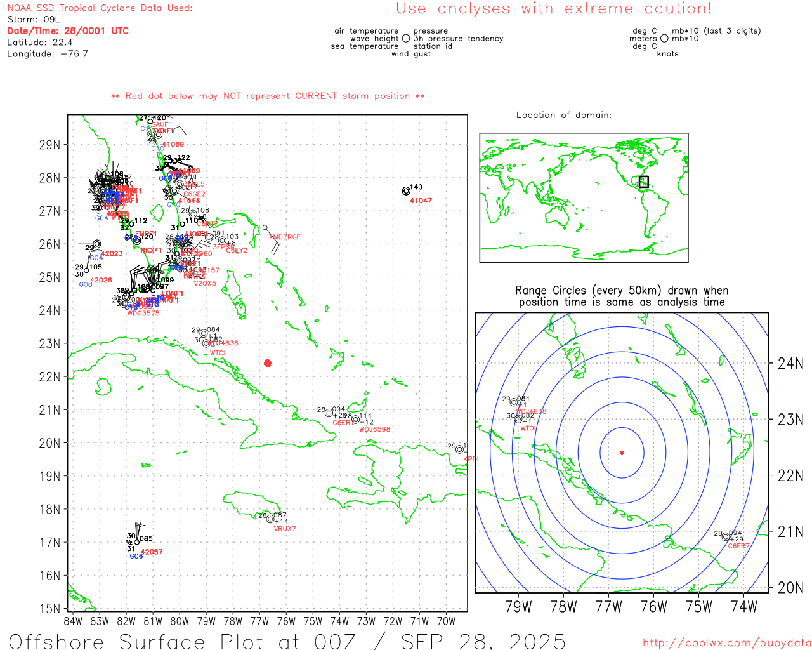Click the 'Location of domain:' label

[564, 115]
